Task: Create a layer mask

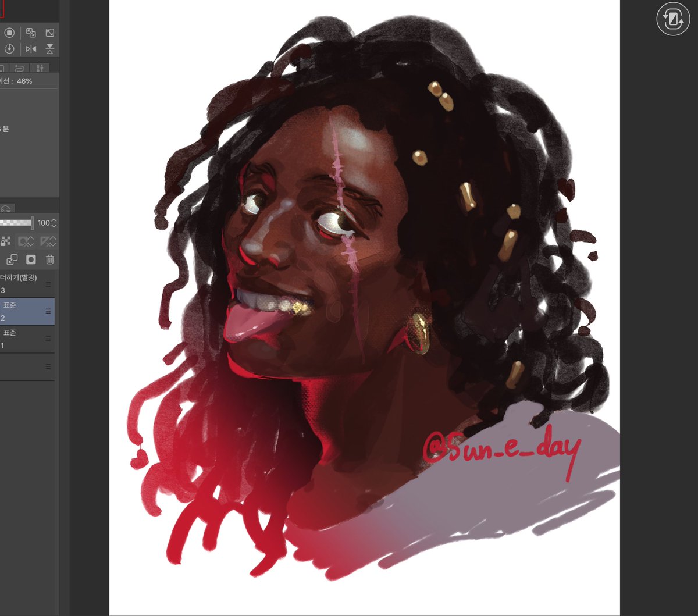Action: tap(31, 259)
